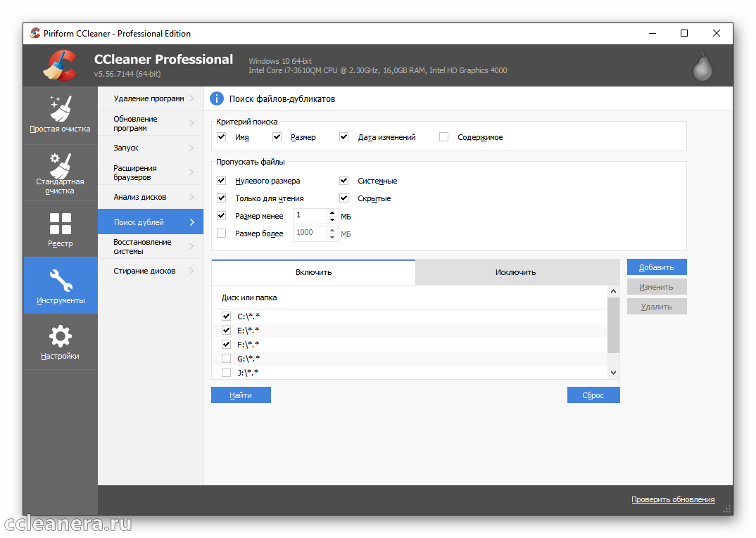Screen dimensions: 756x538
Task: Expand Удаление программ menu arrow
Action: point(191,98)
